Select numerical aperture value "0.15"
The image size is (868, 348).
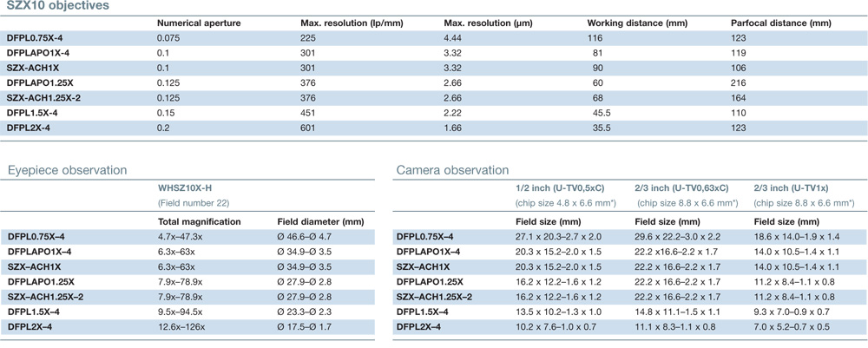164,113
